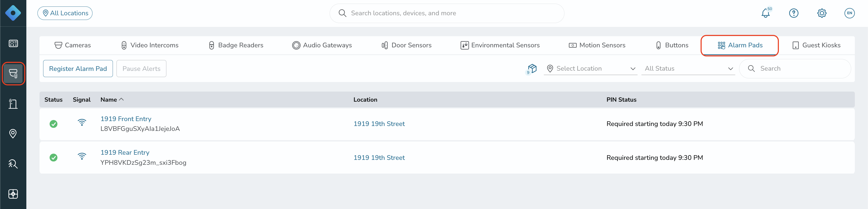Click the All Locations filter button
This screenshot has width=868, height=209.
click(x=65, y=13)
